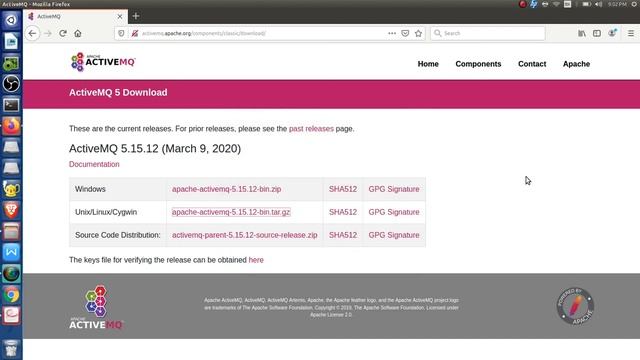
Task: Open Trash from the dock
Action: (11, 350)
